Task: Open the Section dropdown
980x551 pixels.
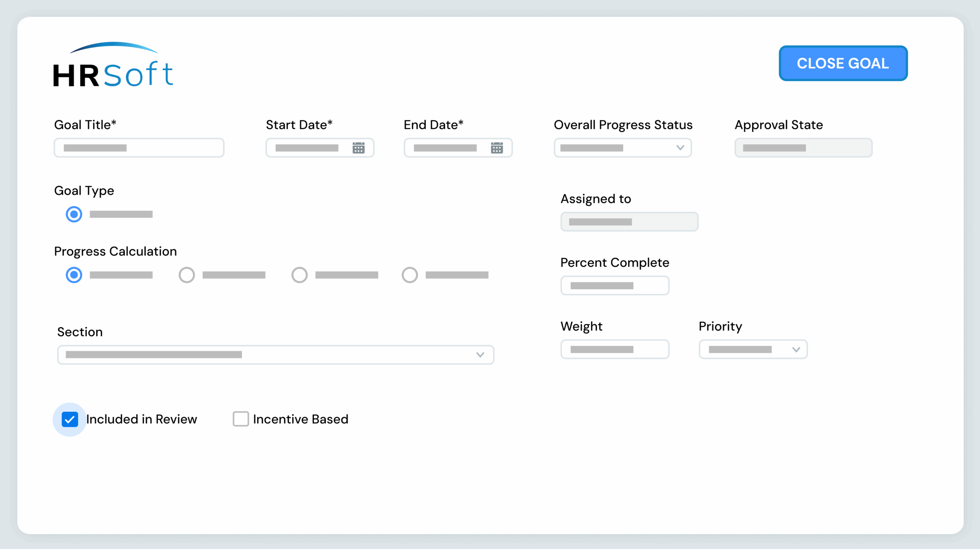Action: [x=276, y=355]
